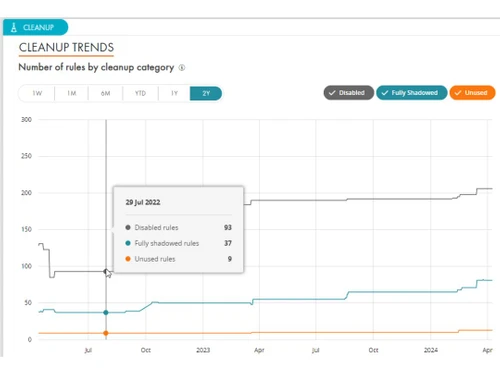Image resolution: width=500 pixels, height=375 pixels.
Task: Click the 300 y-axis label
Action: tap(26, 120)
